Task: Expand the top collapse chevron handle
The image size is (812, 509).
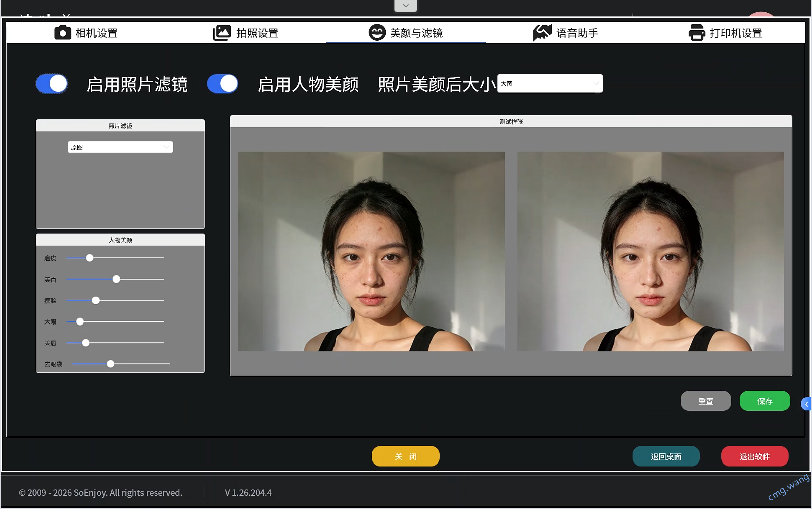Action: pyautogui.click(x=405, y=6)
